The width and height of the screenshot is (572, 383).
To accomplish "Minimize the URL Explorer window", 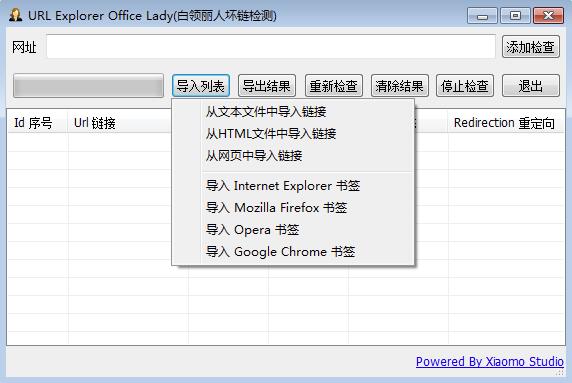I will tap(482, 16).
